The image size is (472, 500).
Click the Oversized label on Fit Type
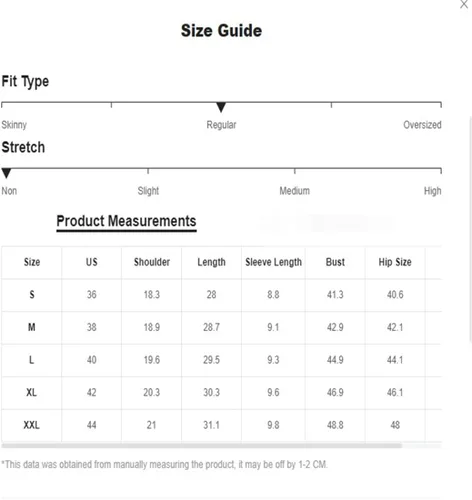[x=422, y=125]
